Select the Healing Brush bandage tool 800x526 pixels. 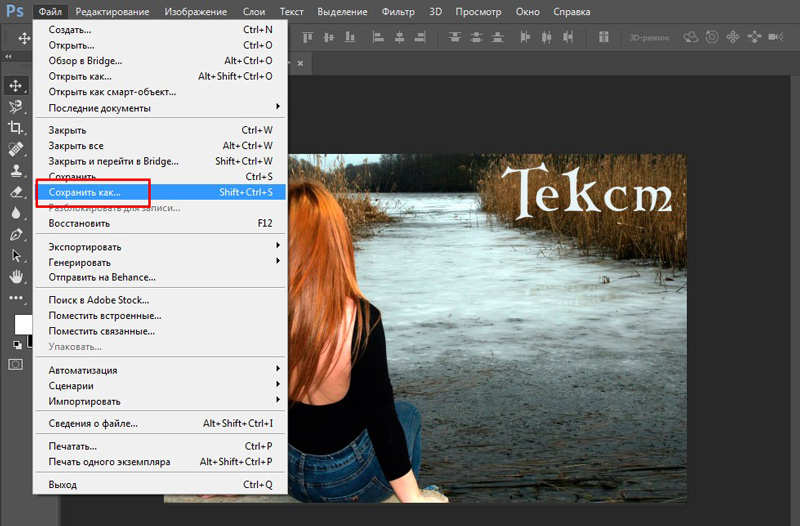[x=16, y=149]
